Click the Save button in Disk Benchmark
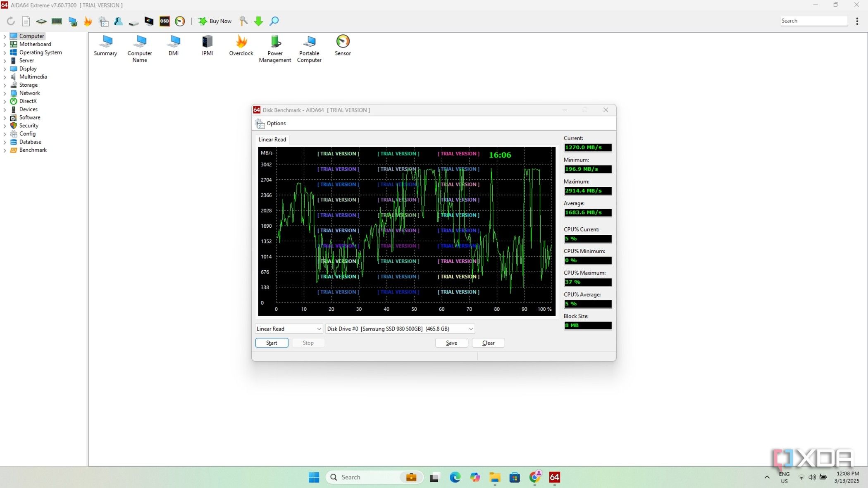This screenshot has height=488, width=868. pos(451,343)
